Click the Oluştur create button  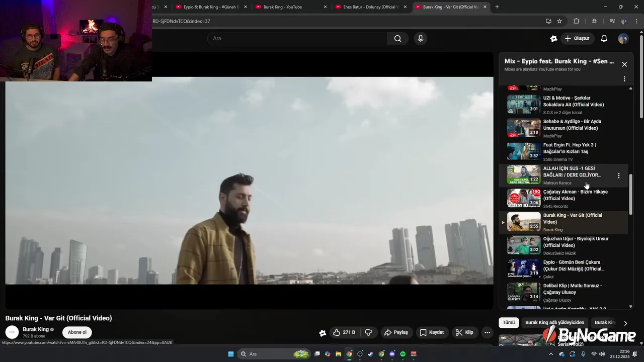[x=577, y=39]
